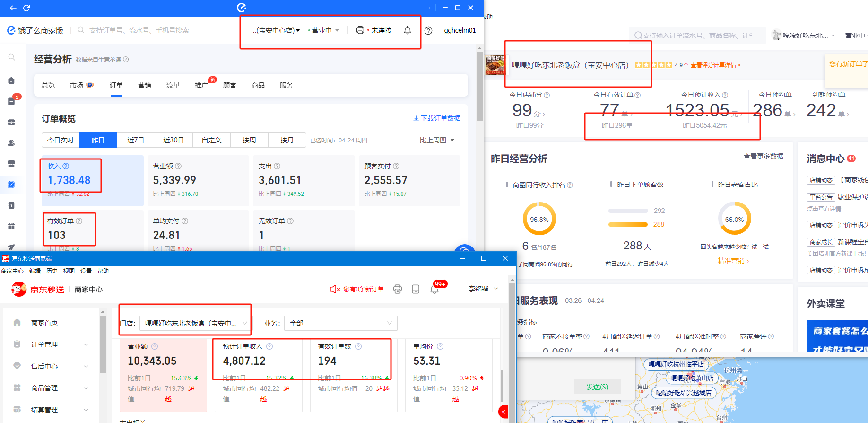Click help icon beside 今日店铺分 in Meituan
The height and width of the screenshot is (423, 868).
(547, 95)
